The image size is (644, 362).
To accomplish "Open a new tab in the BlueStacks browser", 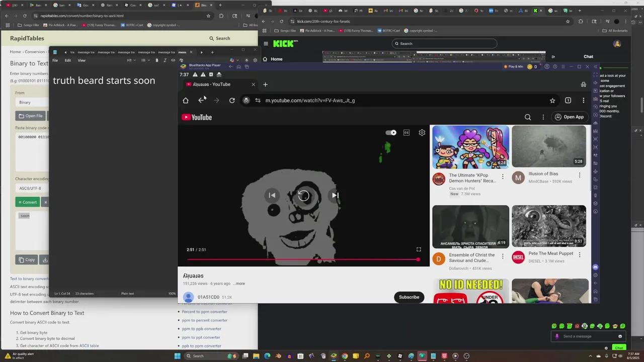I will tap(265, 84).
